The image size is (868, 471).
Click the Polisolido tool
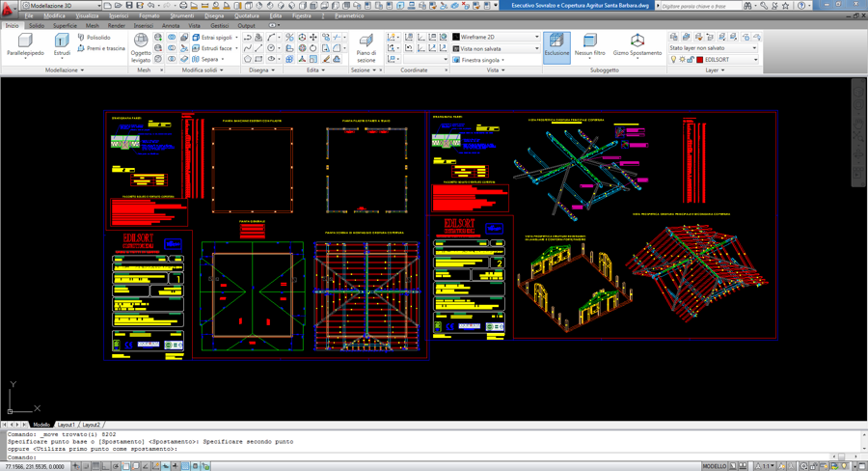pos(94,38)
